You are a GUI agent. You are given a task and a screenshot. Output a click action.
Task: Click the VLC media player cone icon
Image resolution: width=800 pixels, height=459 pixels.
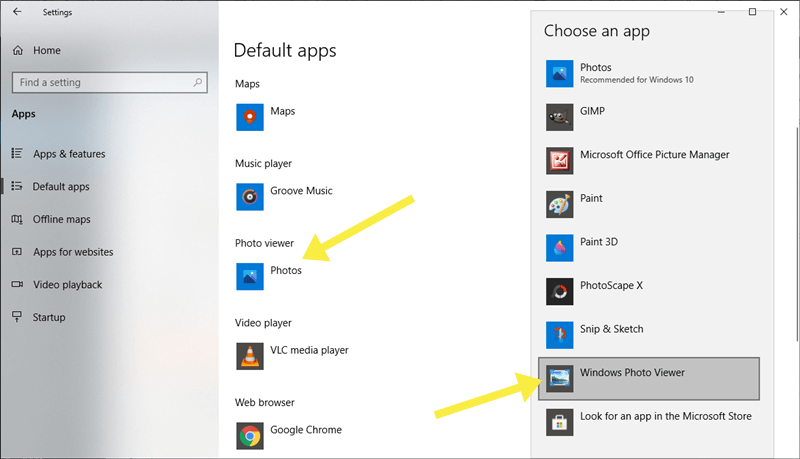(250, 356)
